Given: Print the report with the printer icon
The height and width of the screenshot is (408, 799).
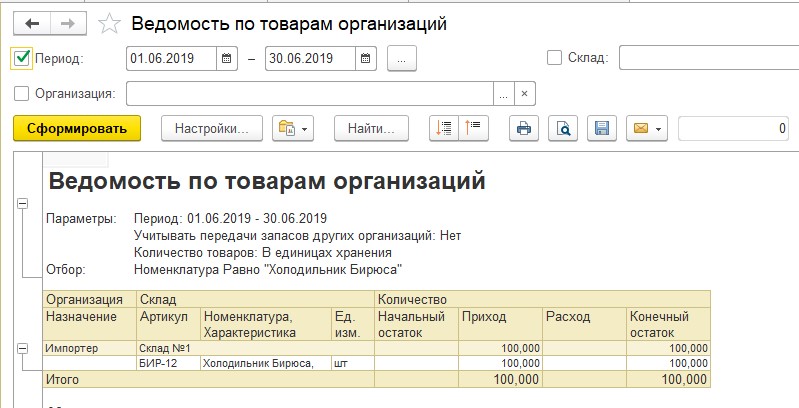Looking at the screenshot, I should (x=524, y=128).
